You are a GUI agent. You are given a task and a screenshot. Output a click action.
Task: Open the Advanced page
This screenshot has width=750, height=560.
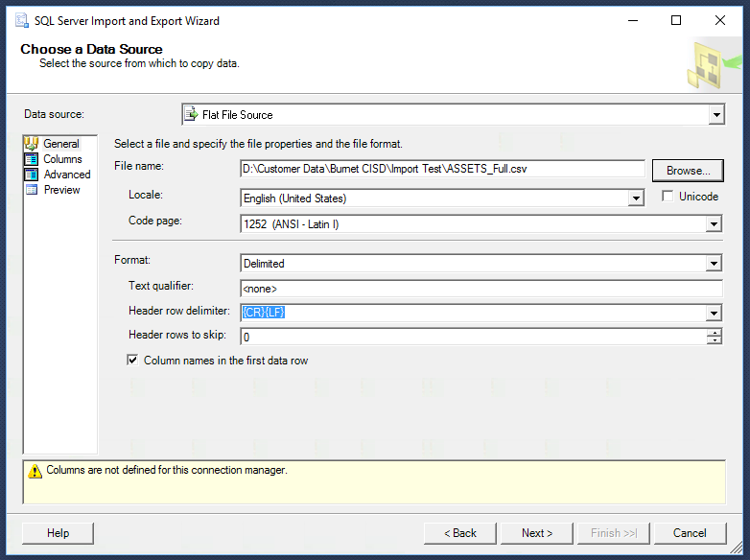point(67,175)
